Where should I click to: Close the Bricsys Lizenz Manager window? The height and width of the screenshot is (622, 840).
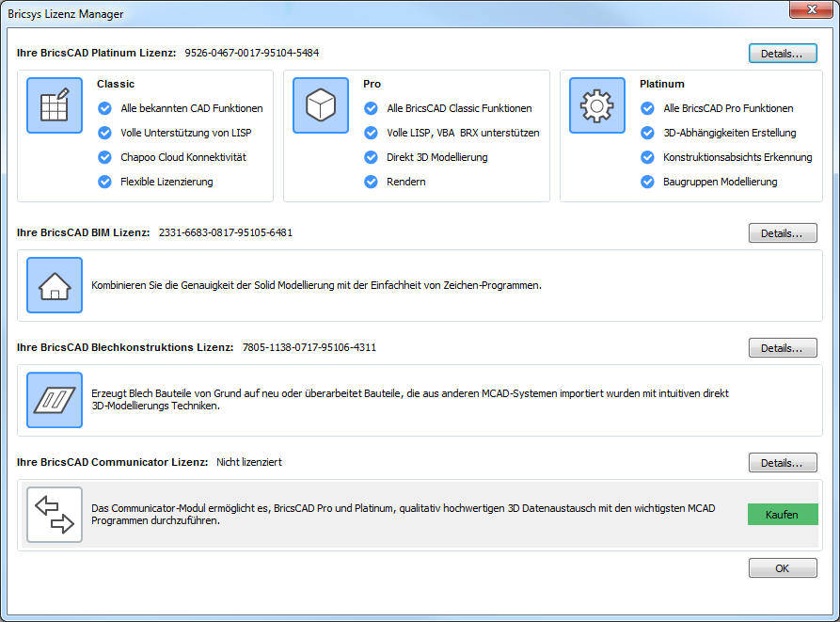[x=811, y=10]
